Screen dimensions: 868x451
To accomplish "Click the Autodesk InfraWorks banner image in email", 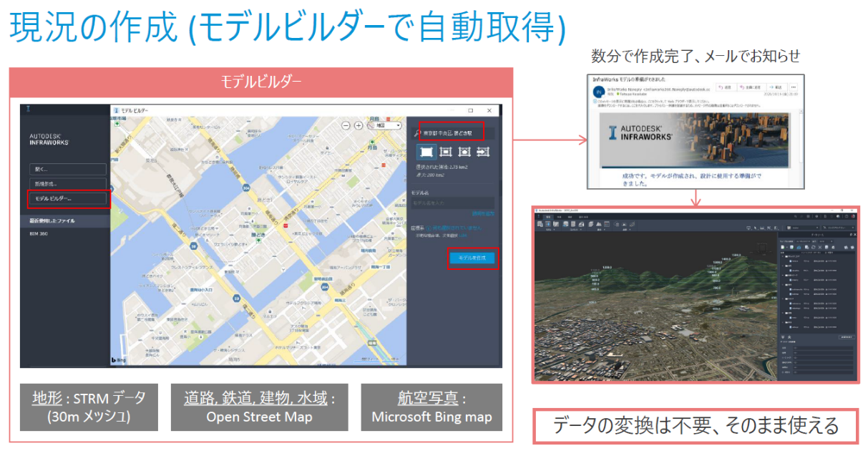I will click(x=693, y=140).
